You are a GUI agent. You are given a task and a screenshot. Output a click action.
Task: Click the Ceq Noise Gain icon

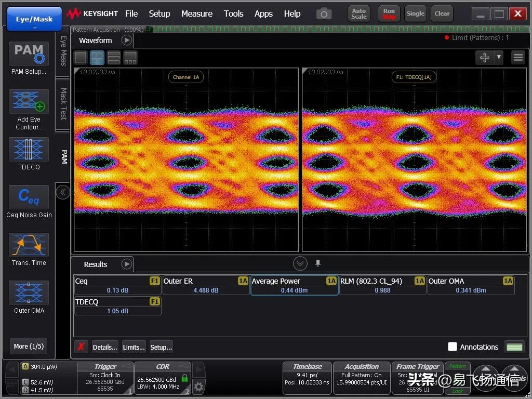(29, 197)
